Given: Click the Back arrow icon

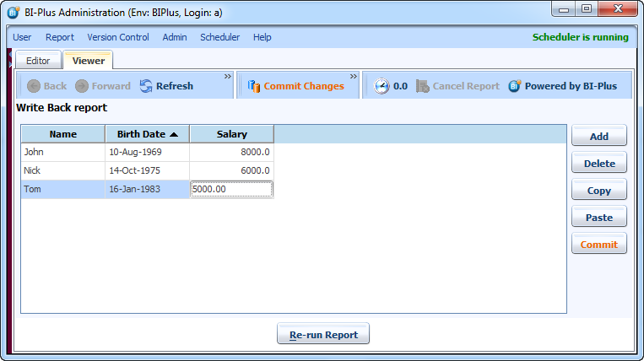Looking at the screenshot, I should tap(34, 86).
